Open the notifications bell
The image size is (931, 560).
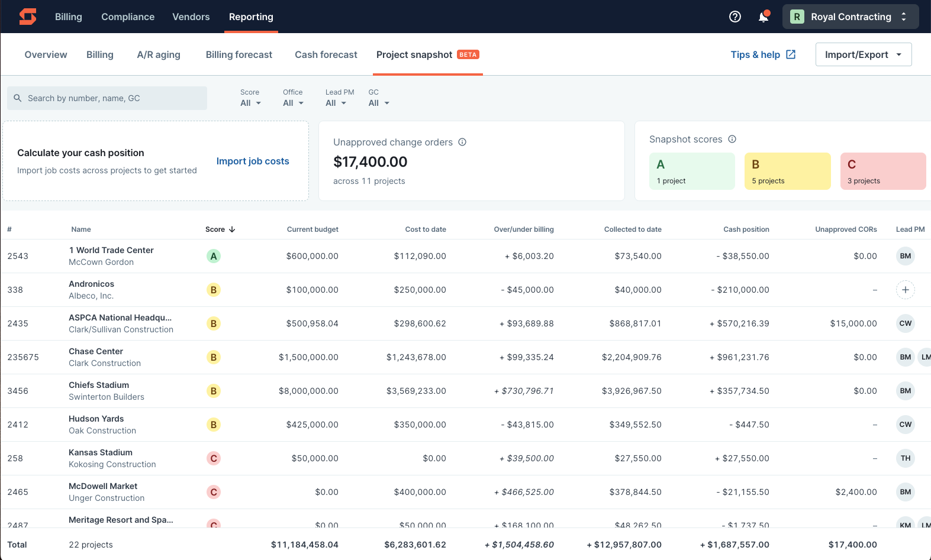(764, 17)
